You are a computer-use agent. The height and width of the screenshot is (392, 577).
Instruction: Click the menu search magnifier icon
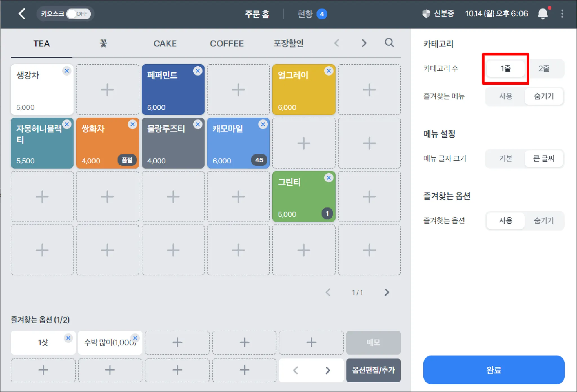coord(389,43)
